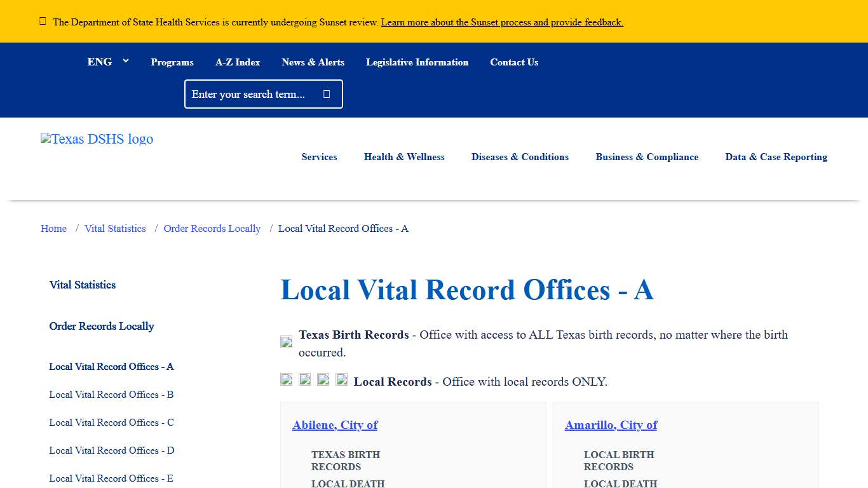Click the third Local Records legend icon
The image size is (868, 488).
[x=323, y=379]
